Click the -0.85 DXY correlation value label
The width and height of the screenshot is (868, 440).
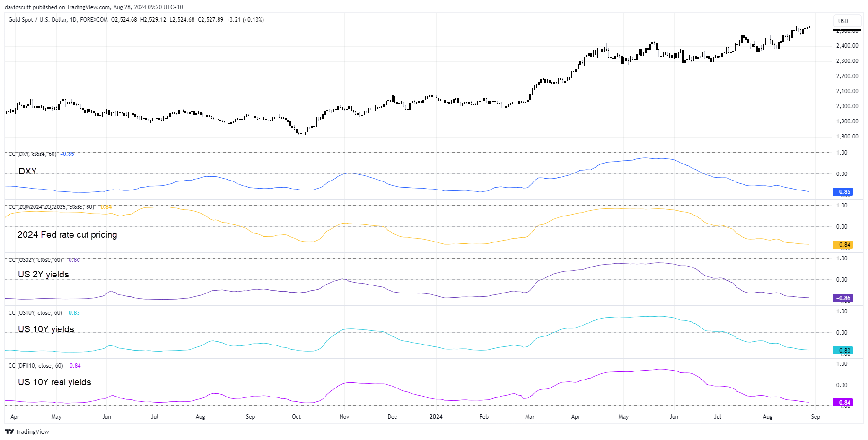point(842,192)
